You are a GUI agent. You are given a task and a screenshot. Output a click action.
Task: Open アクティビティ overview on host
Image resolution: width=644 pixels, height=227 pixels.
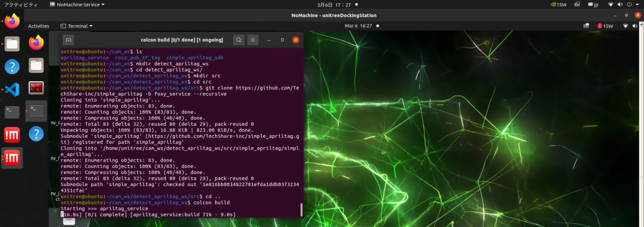point(21,4)
